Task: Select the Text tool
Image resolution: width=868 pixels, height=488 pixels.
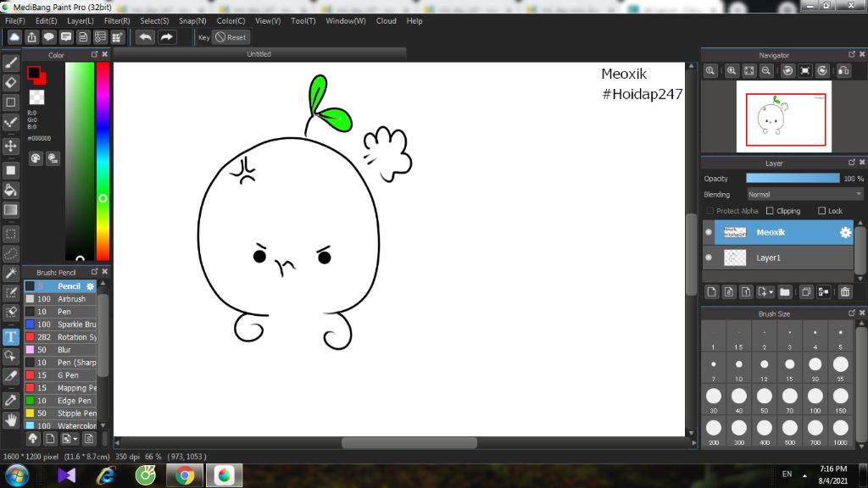Action: pyautogui.click(x=10, y=337)
